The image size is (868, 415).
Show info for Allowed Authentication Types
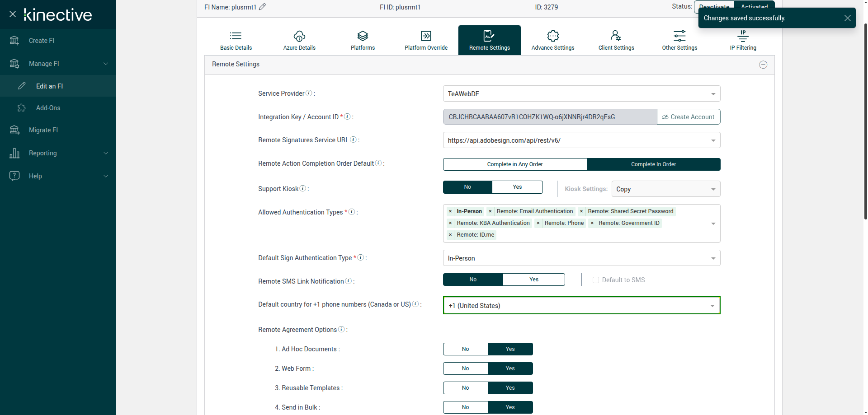coord(352,212)
